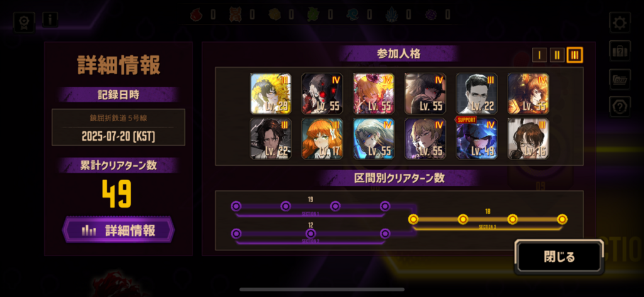Select team tab III
The image size is (644, 297).
coord(575,55)
